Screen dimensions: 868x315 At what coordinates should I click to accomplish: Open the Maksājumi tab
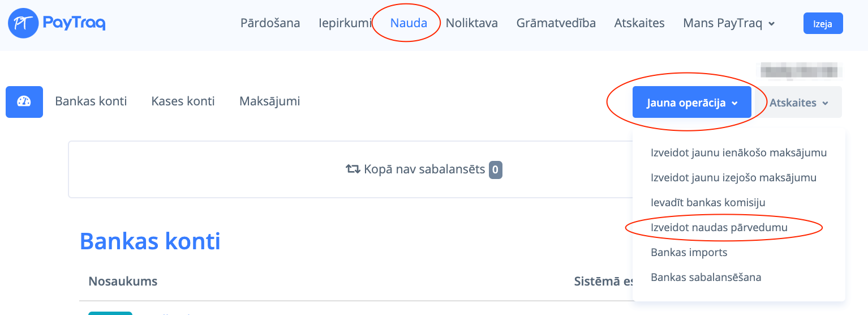(x=269, y=101)
